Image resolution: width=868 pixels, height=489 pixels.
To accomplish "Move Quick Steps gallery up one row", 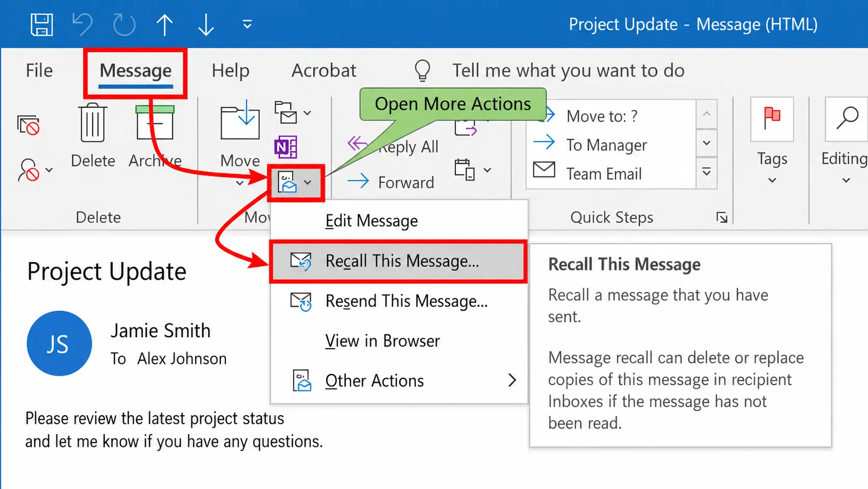I will pyautogui.click(x=707, y=114).
